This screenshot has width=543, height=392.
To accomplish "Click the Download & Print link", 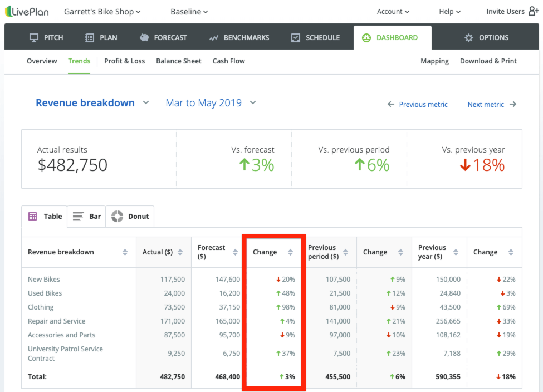I will pyautogui.click(x=488, y=61).
